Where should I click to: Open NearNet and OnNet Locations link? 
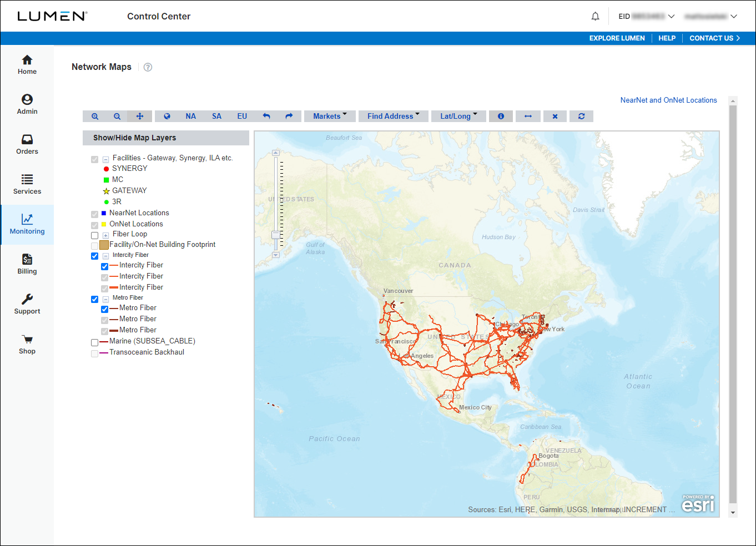(x=669, y=100)
